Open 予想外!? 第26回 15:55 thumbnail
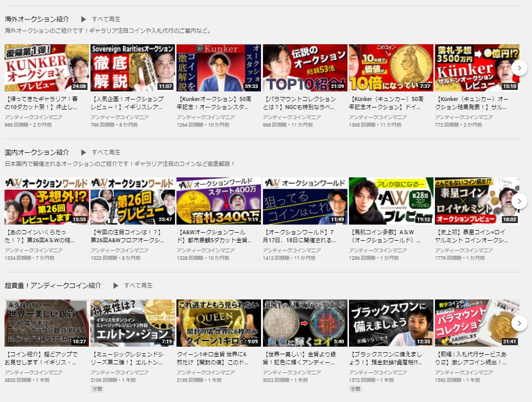 (x=46, y=201)
